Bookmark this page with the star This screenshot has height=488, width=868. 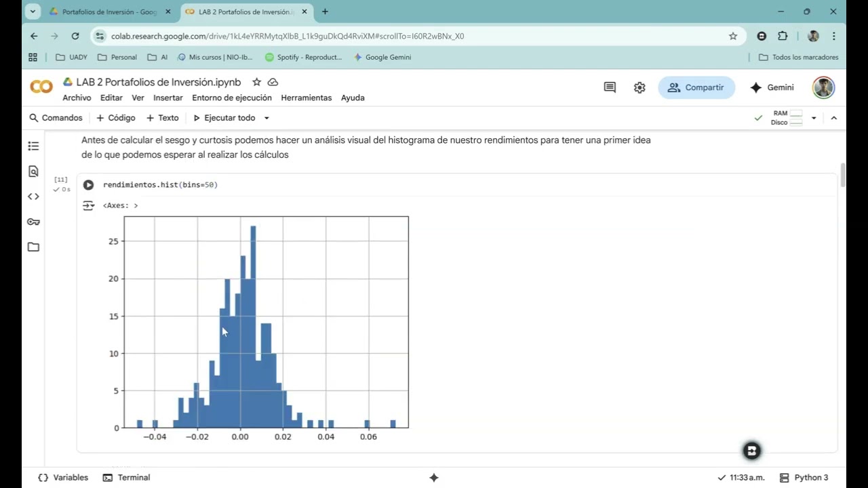(x=733, y=36)
